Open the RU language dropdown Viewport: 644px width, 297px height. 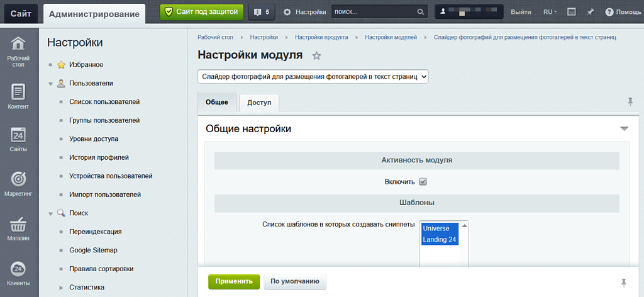click(550, 12)
